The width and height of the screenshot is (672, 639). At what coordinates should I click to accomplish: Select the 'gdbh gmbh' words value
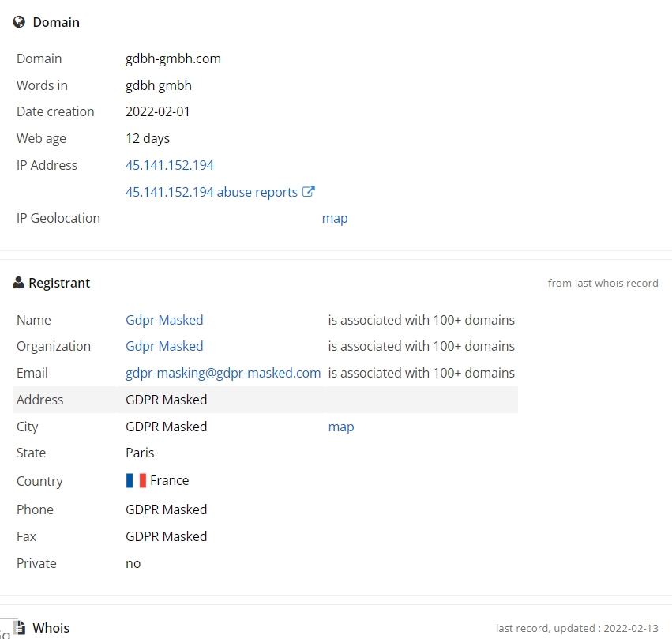click(x=159, y=86)
